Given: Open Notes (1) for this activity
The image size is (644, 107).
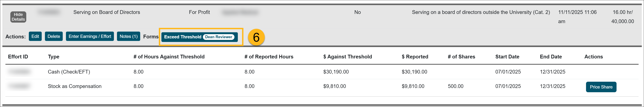Looking at the screenshot, I should 128,36.
